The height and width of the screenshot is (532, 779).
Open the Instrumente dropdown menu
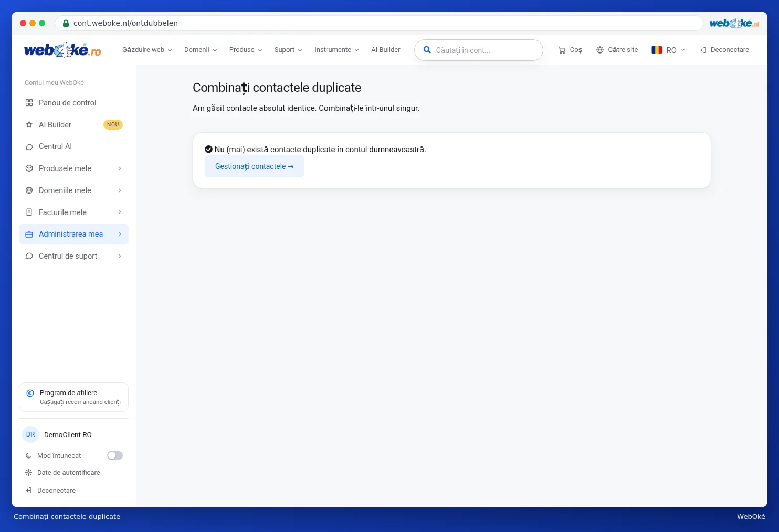tap(336, 50)
